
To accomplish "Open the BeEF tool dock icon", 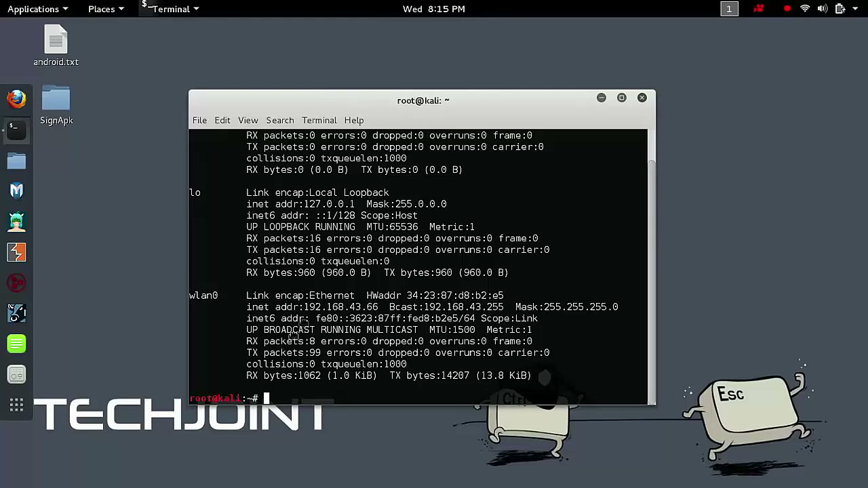I will pos(16,313).
